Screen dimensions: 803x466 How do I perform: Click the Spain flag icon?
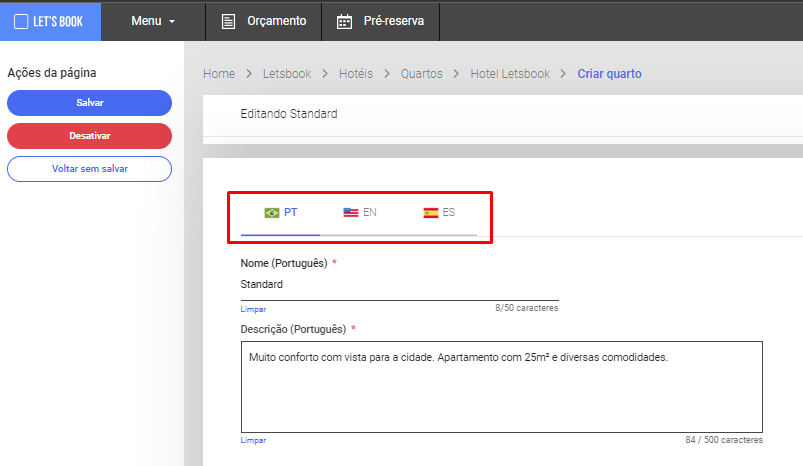click(431, 213)
